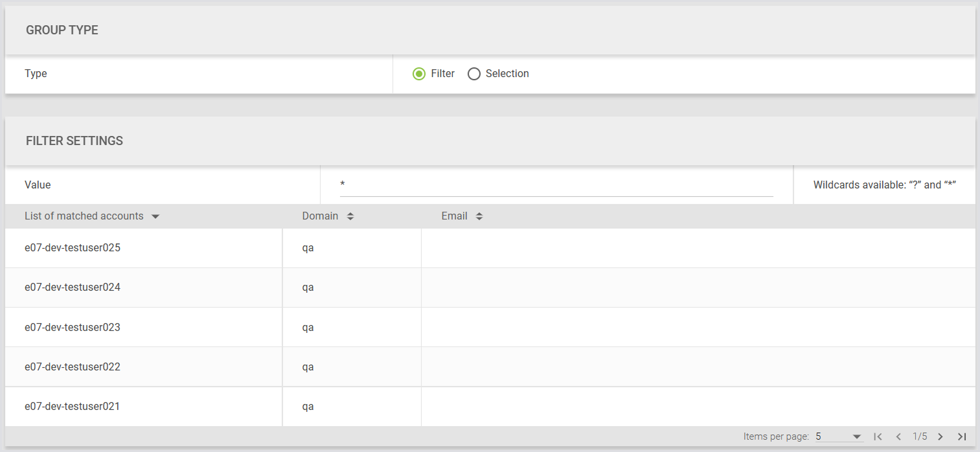Select account row e07-dev-testuser024
The image size is (980, 452).
tap(73, 287)
